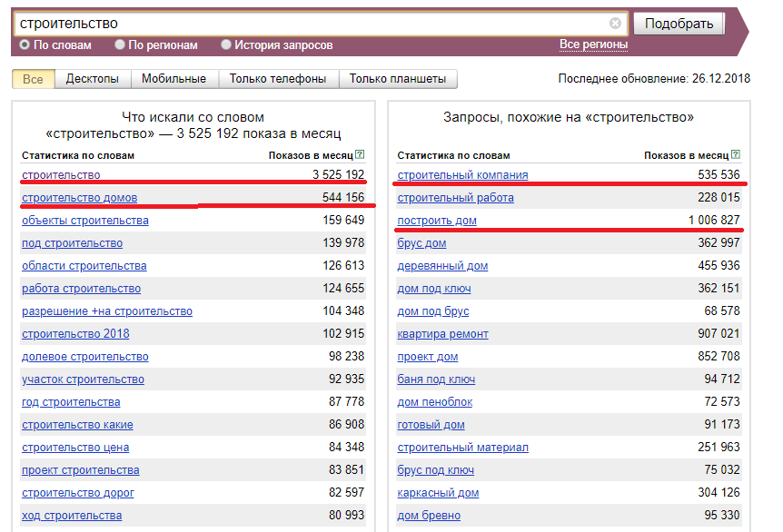Viewport: 783px width, 532px height.
Task: Select the 'По словам' radio button
Action: point(25,44)
